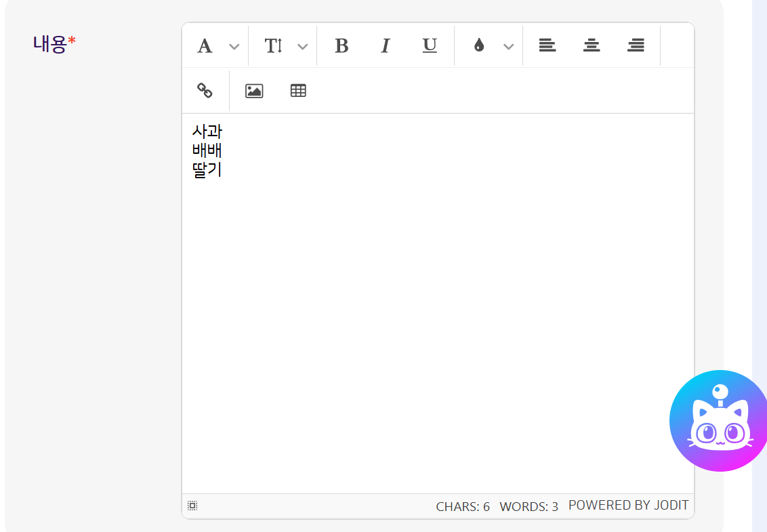This screenshot has height=532, width=767.
Task: Click the text color droplet icon
Action: coord(479,46)
